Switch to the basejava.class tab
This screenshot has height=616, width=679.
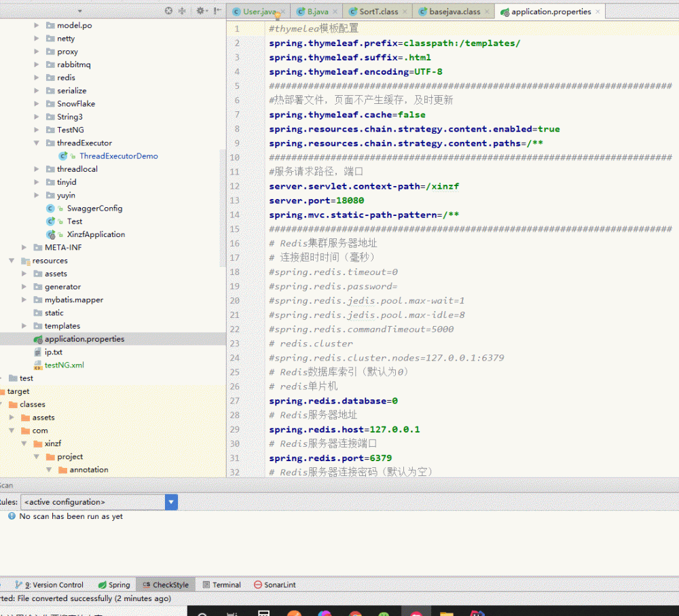tap(454, 12)
